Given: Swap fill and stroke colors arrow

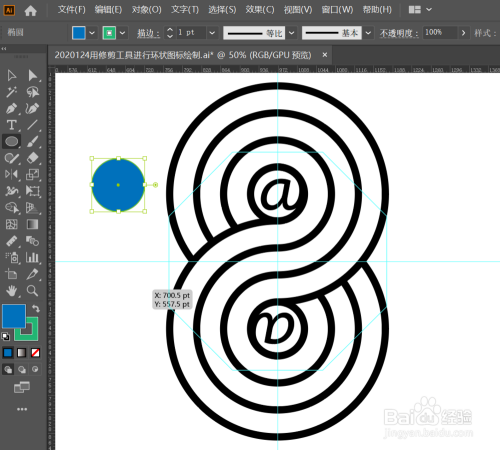Looking at the screenshot, I should [36, 309].
